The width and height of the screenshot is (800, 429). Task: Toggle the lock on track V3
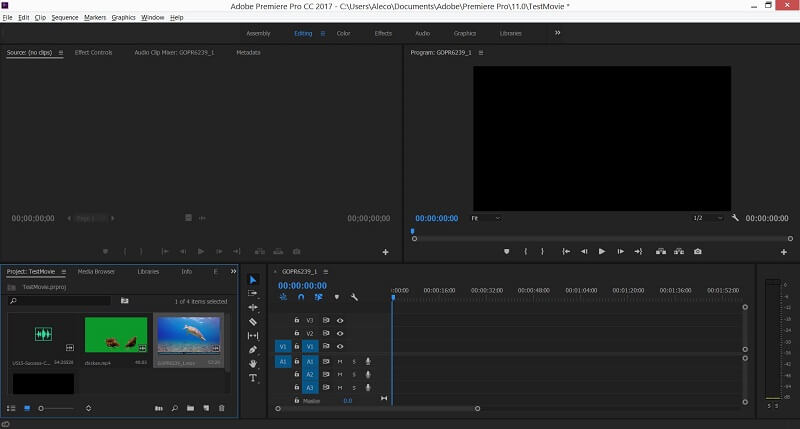point(296,320)
